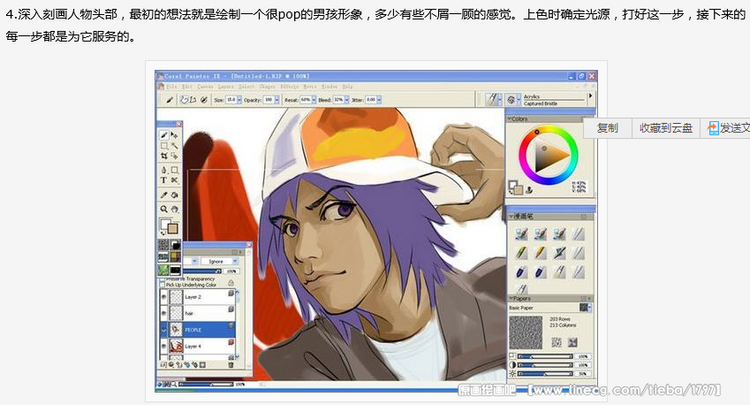Open the Edit menu
The width and height of the screenshot is (750, 405).
point(187,87)
